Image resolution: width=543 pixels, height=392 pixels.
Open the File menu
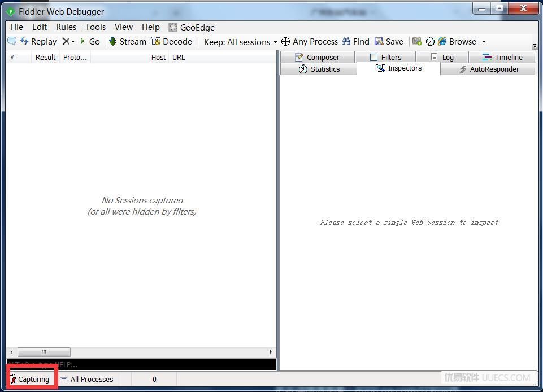pyautogui.click(x=16, y=27)
